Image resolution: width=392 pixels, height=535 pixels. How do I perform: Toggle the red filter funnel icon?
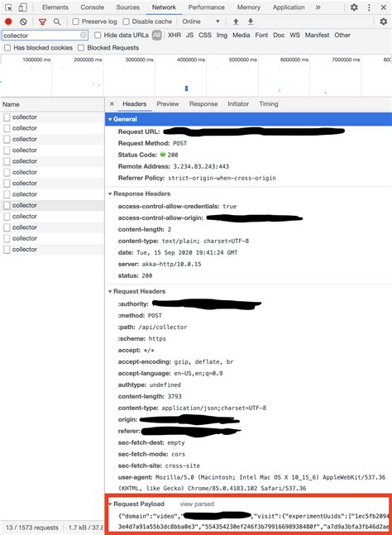coord(42,21)
